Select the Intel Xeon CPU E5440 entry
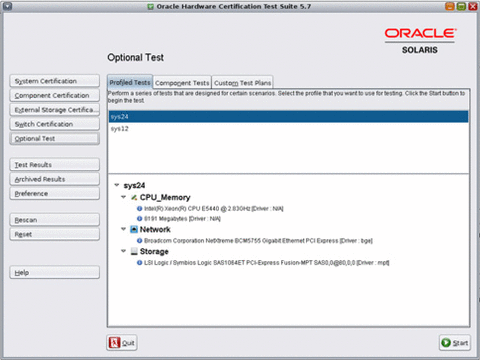The image size is (480, 360). point(214,209)
